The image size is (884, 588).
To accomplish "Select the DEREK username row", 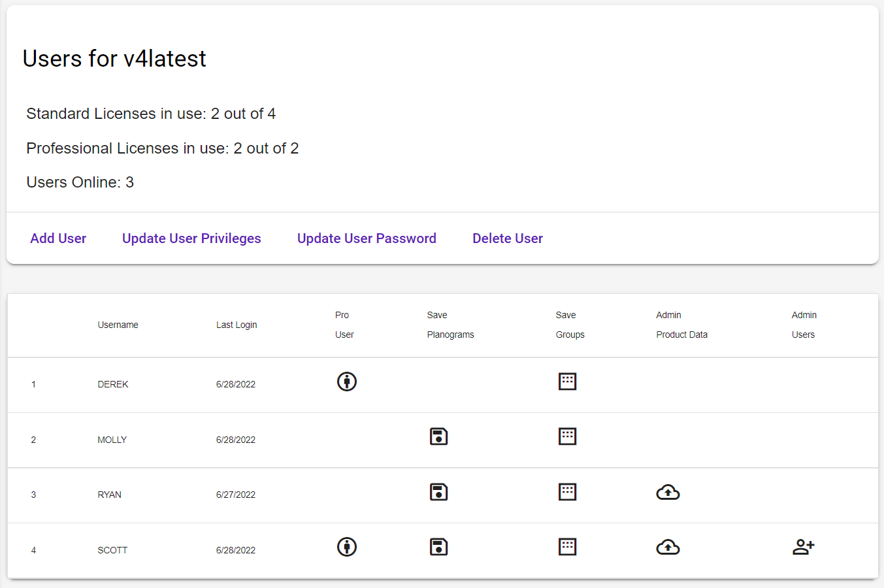I will click(113, 384).
